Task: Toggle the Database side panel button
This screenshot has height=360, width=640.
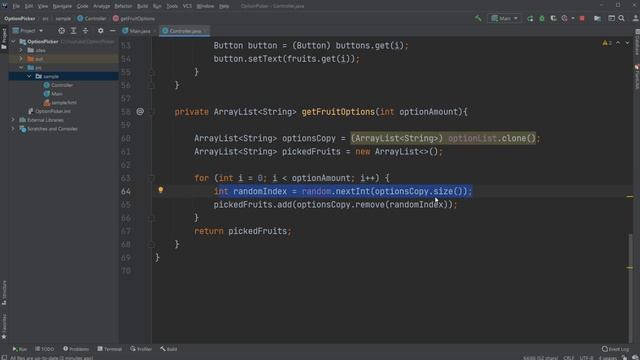Action: (x=637, y=42)
